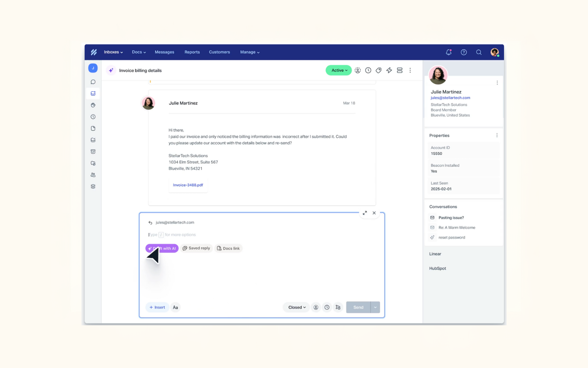Toggle text formatting with the Aa button
Screen dimensions: 588x368
pos(175,307)
